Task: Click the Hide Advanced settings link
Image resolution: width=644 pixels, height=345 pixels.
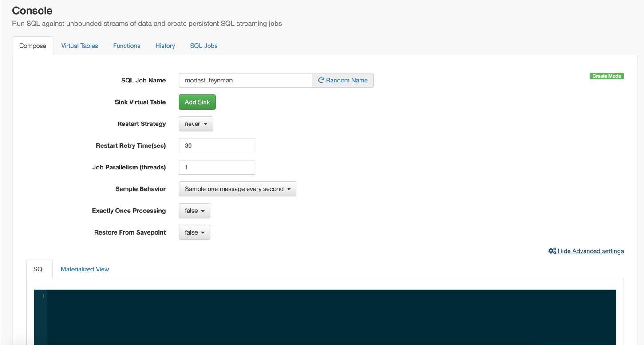Action: pyautogui.click(x=586, y=251)
